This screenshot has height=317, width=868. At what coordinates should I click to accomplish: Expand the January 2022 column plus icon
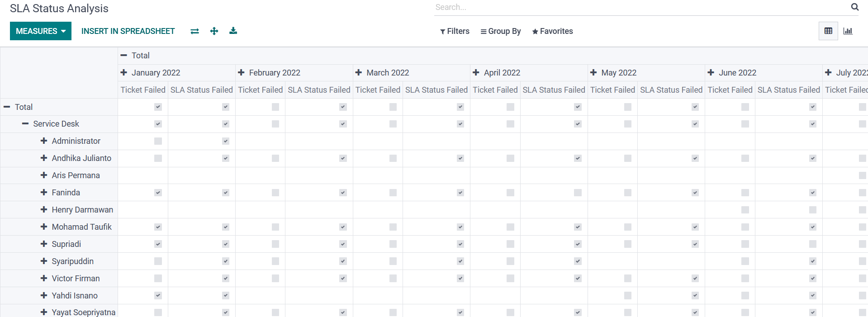point(124,73)
